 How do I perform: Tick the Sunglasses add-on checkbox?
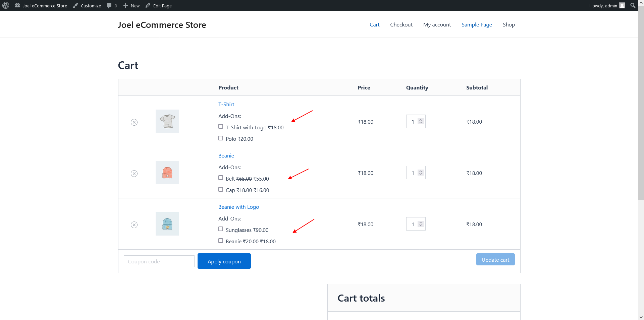coord(221,229)
